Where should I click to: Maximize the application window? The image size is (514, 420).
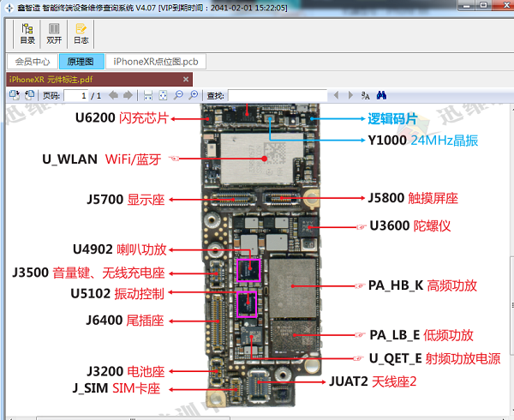coord(484,5)
